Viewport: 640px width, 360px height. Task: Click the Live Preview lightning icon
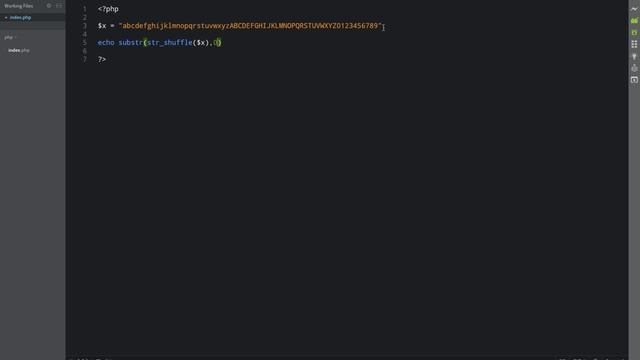pos(634,9)
